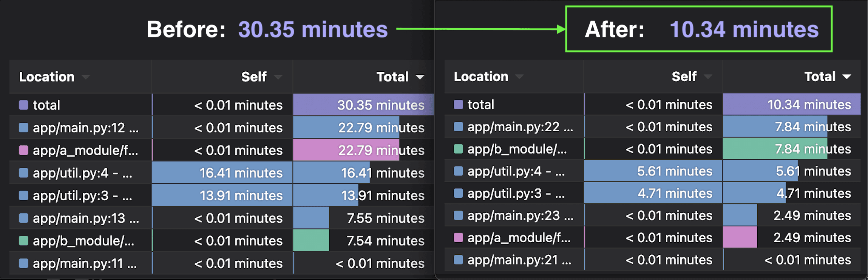Click the 16.41 minutes Self bar
The height and width of the screenshot is (280, 868).
coord(222,173)
